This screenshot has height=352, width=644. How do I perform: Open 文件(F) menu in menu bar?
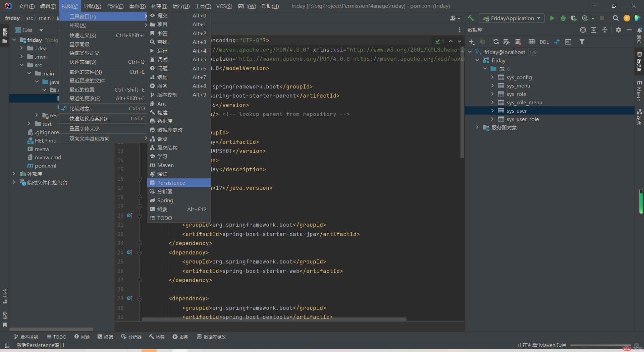(26, 6)
